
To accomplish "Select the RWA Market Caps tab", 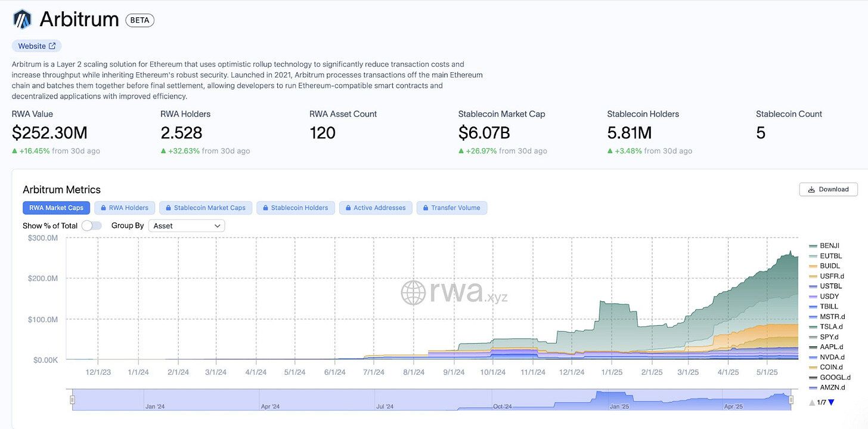I will pyautogui.click(x=57, y=208).
